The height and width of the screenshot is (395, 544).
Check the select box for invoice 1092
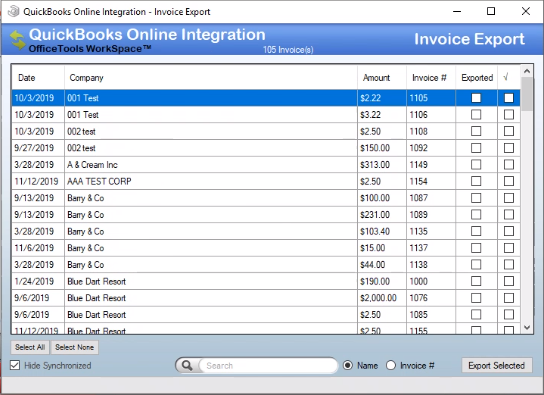pyautogui.click(x=509, y=148)
